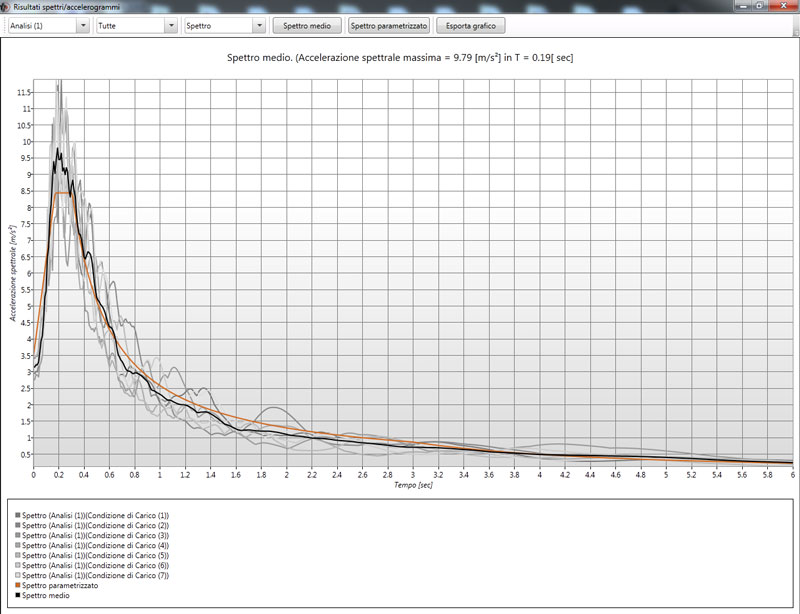Click x-axis tick label 5.8

pyautogui.click(x=767, y=475)
